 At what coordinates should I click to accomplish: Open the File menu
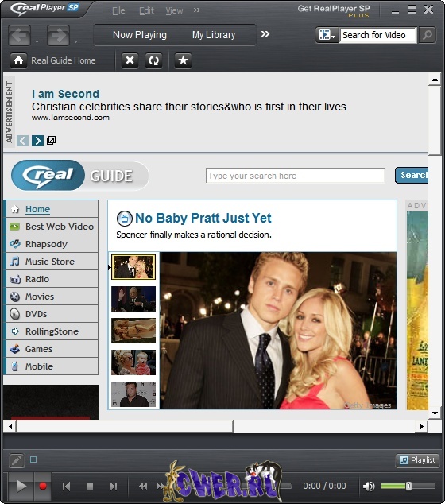click(118, 10)
